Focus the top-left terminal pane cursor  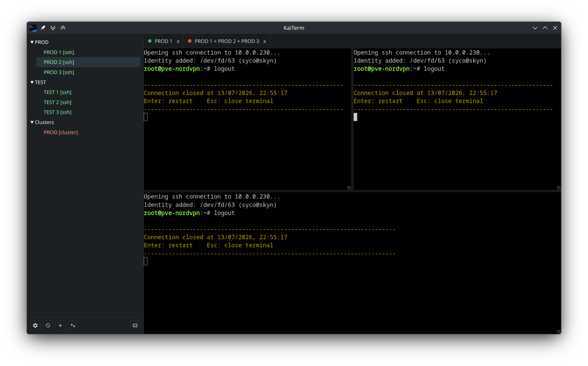click(146, 117)
